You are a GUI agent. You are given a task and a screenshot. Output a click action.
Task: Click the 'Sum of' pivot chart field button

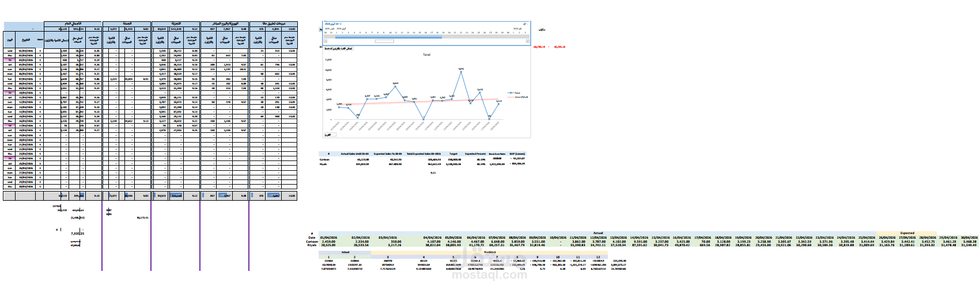click(339, 48)
